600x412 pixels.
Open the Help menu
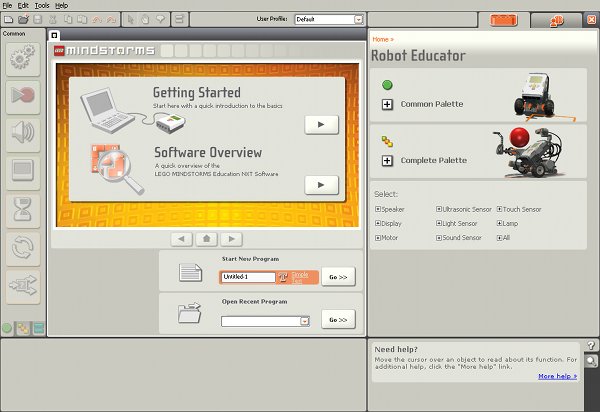click(61, 5)
